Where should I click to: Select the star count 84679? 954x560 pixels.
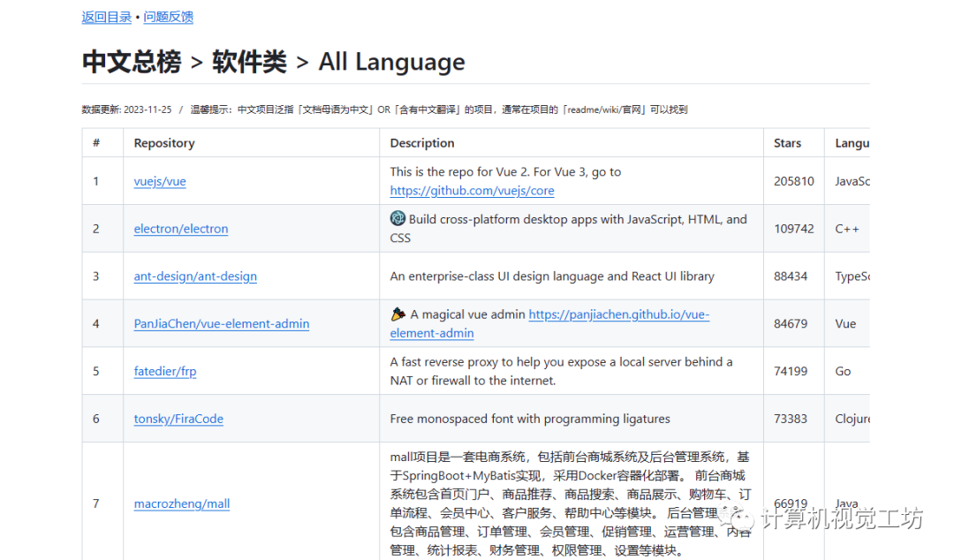click(791, 324)
